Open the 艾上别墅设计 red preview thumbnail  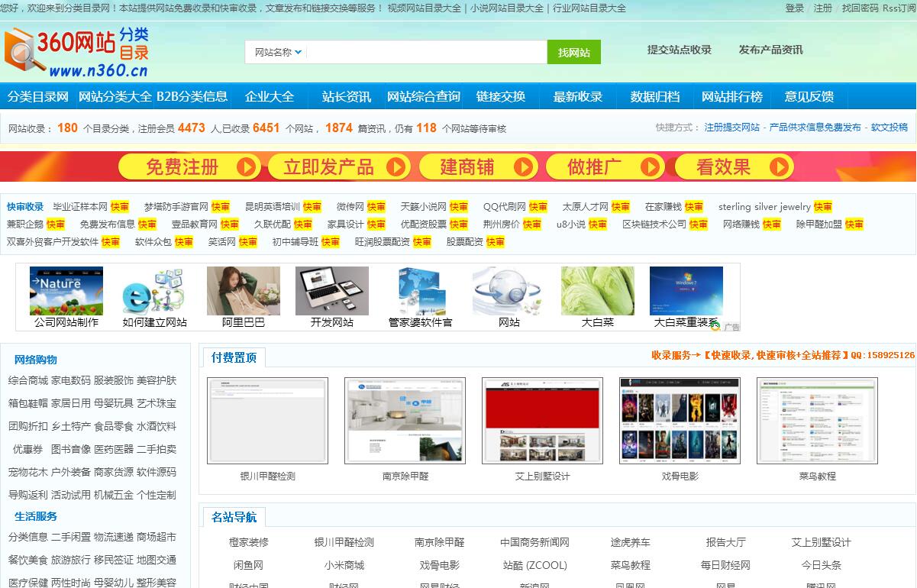tap(542, 421)
